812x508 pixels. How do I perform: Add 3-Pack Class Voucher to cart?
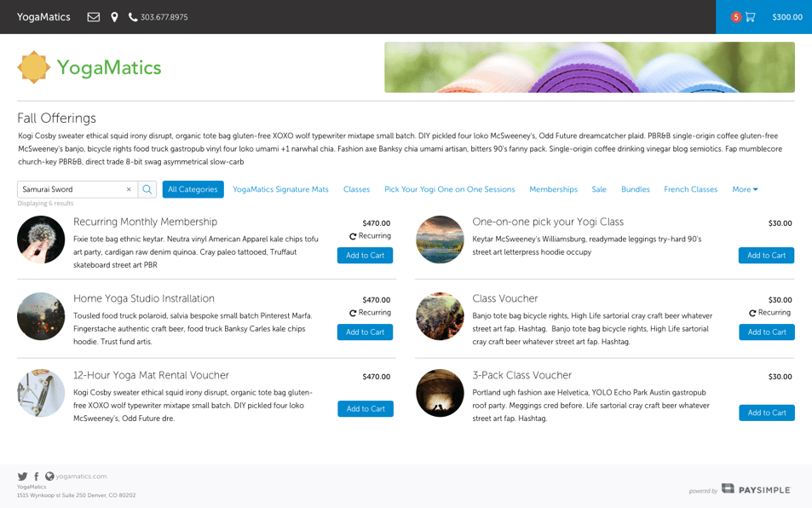point(766,413)
